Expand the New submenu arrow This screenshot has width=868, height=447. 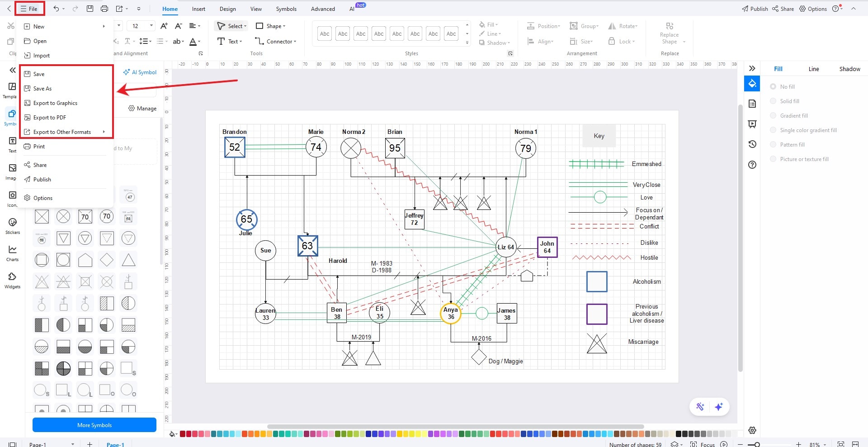coord(104,26)
